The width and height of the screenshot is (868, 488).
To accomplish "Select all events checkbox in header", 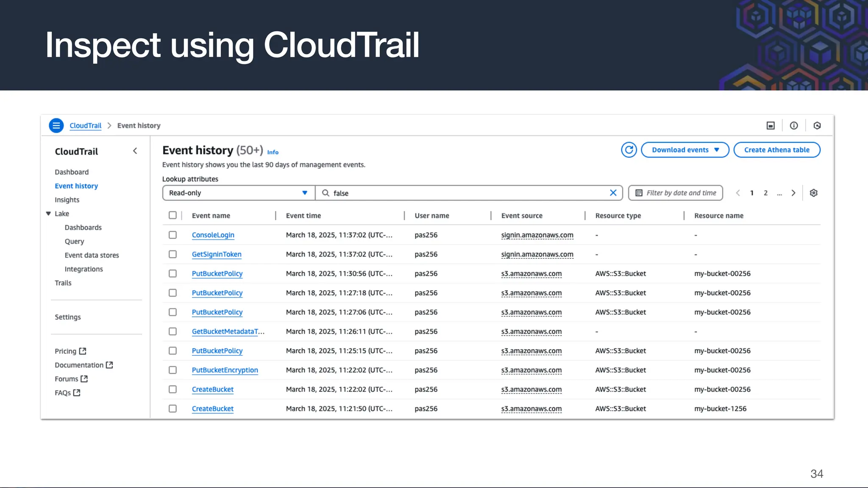I will [172, 215].
